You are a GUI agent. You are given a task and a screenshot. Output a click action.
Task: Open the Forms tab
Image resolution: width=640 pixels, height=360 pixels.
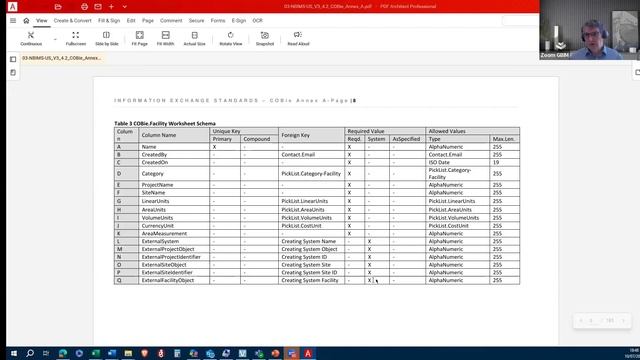tap(218, 20)
